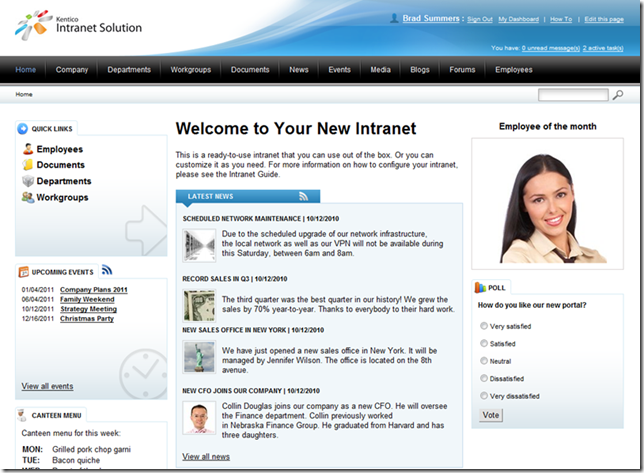Click the search magnifier icon
This screenshot has width=644, height=473.
(x=617, y=95)
